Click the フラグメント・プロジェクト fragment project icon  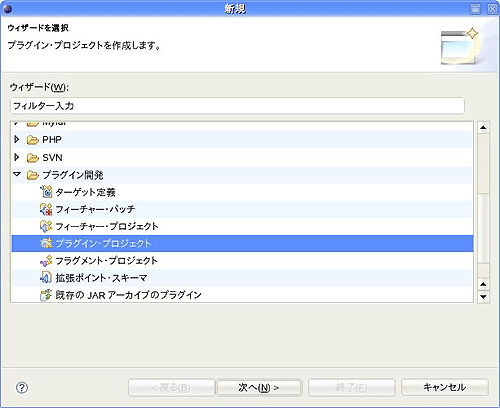point(46,260)
